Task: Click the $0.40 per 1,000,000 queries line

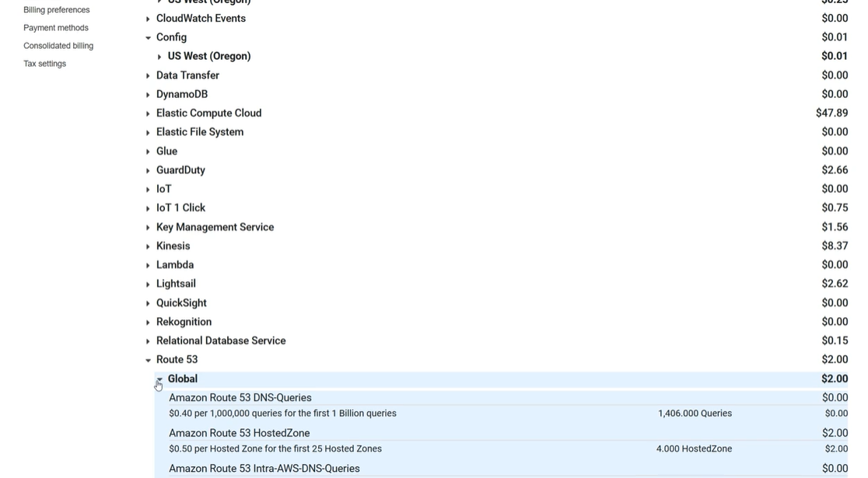Action: (x=282, y=413)
